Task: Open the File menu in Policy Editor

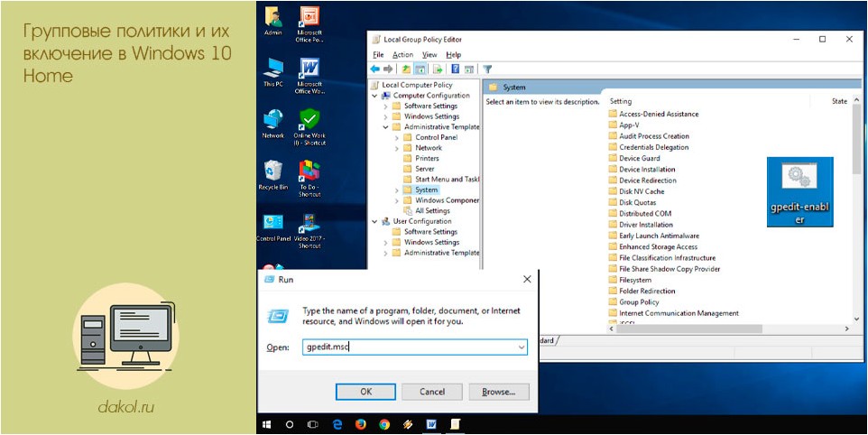Action: 378,55
